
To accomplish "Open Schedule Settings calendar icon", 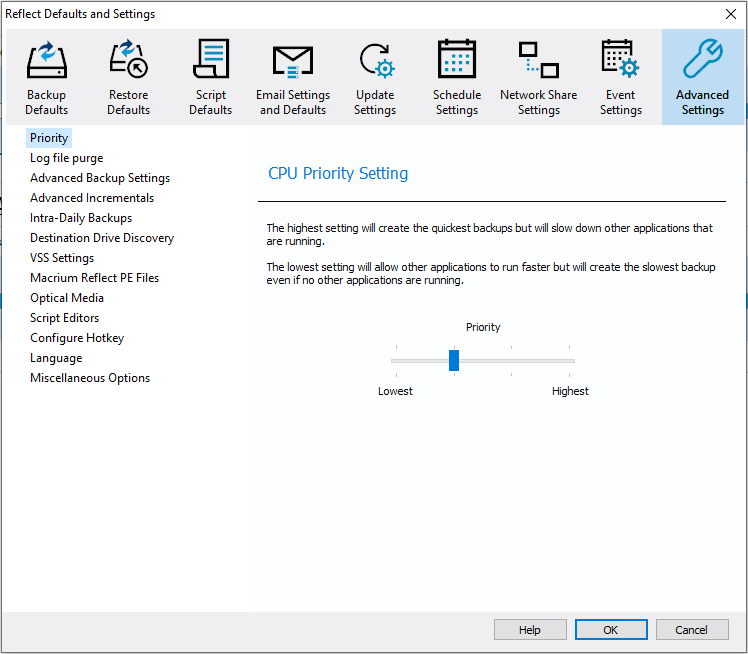I will click(457, 59).
